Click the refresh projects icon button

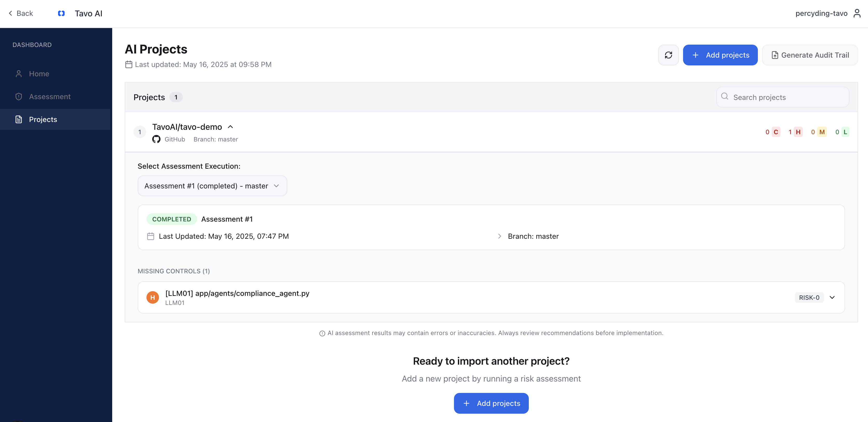click(x=668, y=55)
